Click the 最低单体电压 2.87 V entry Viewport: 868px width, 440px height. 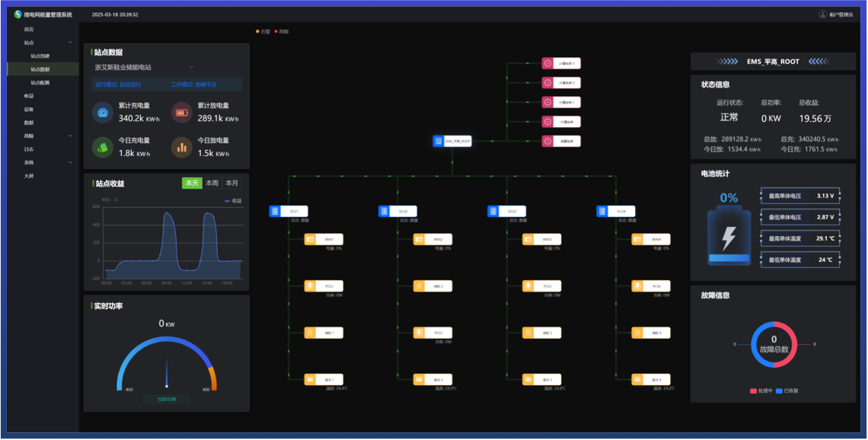[800, 217]
